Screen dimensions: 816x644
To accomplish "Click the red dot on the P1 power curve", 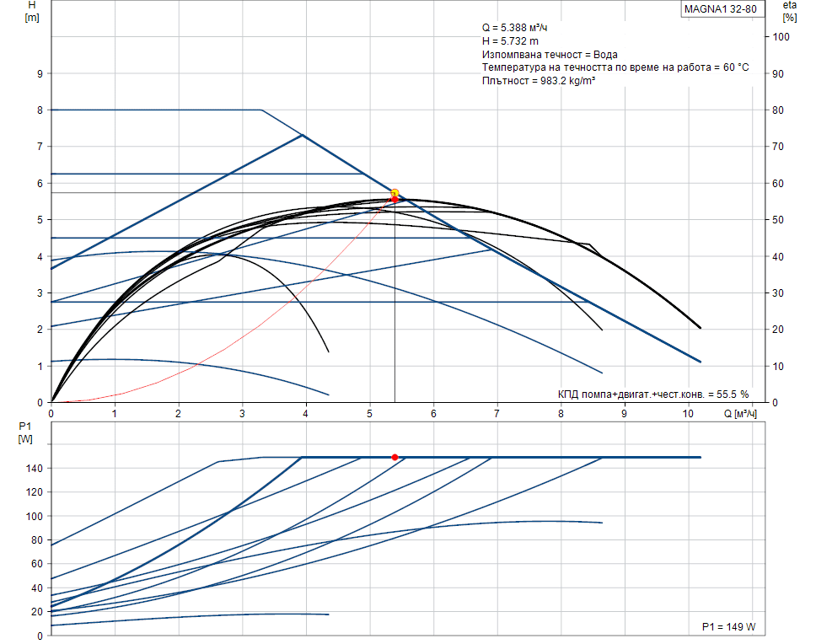I will pos(395,457).
